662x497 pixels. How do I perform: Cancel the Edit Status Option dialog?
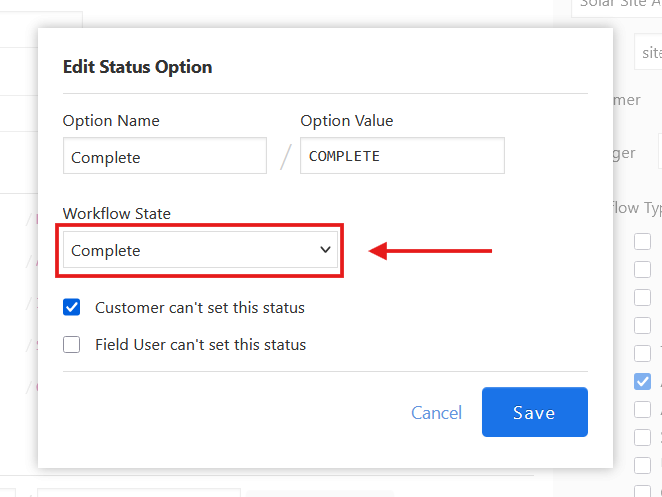[x=436, y=413]
